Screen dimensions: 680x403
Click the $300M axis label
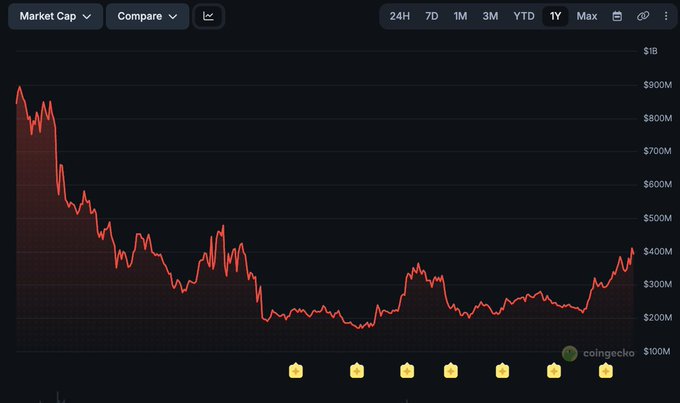[x=657, y=284]
